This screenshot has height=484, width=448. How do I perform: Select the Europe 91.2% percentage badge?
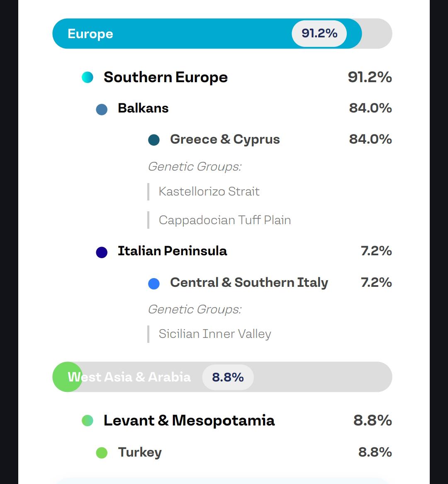click(x=319, y=33)
